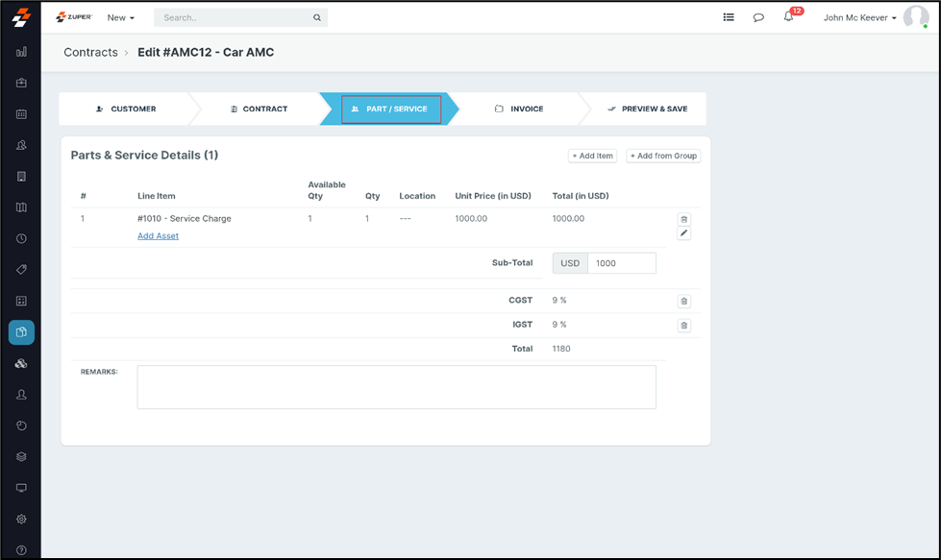Open the dashboard chart icon in sidebar

tap(21, 52)
